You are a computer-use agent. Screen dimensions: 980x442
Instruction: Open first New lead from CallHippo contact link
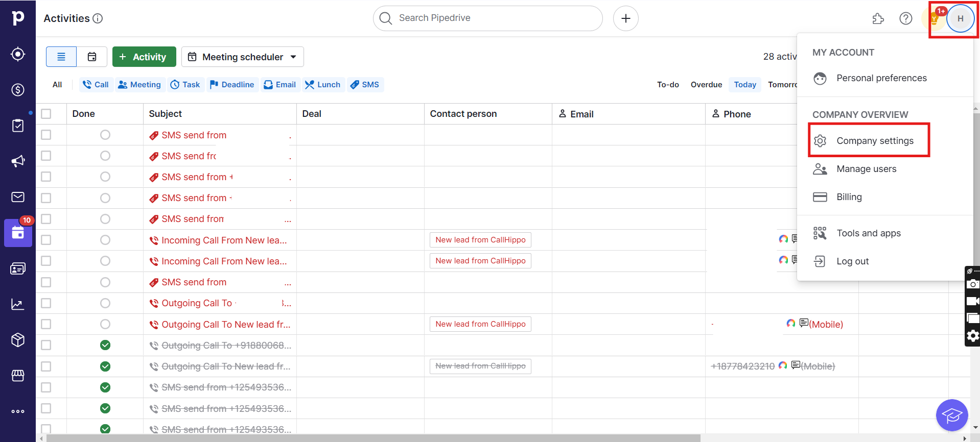tap(480, 240)
